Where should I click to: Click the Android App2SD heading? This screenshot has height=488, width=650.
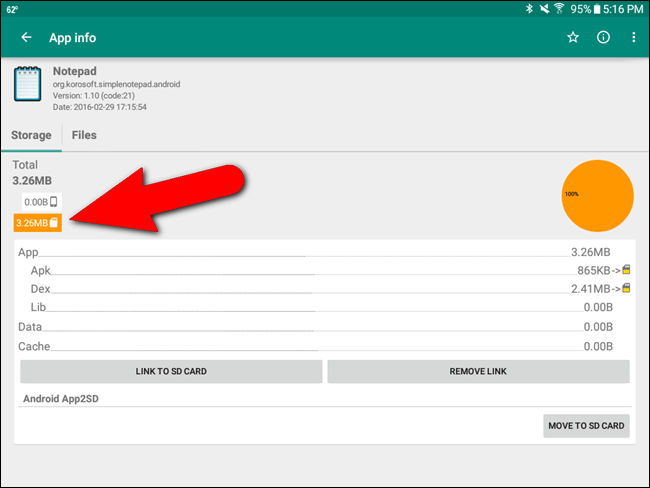[x=61, y=399]
